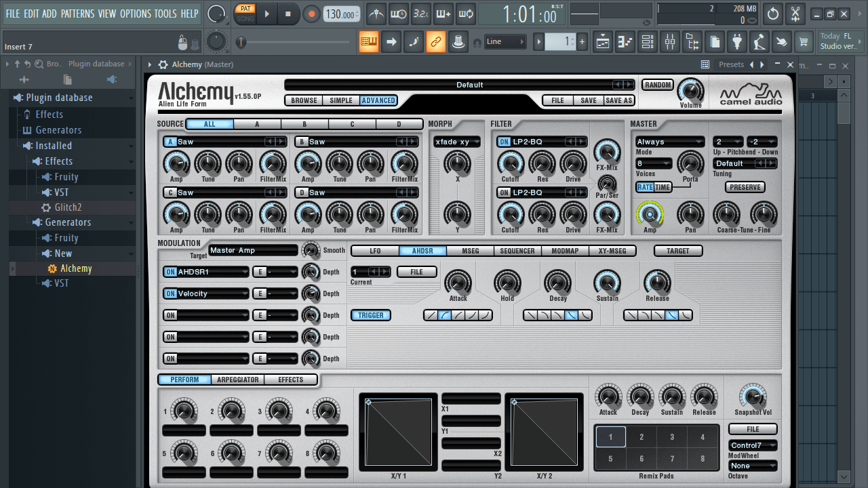Click the RANDOM button
The image size is (868, 488).
[658, 85]
